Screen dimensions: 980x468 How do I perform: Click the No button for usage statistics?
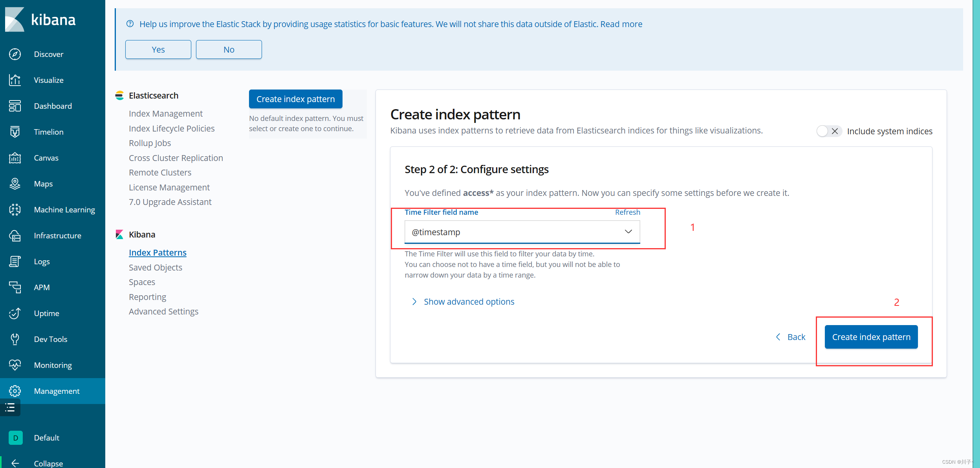tap(228, 49)
